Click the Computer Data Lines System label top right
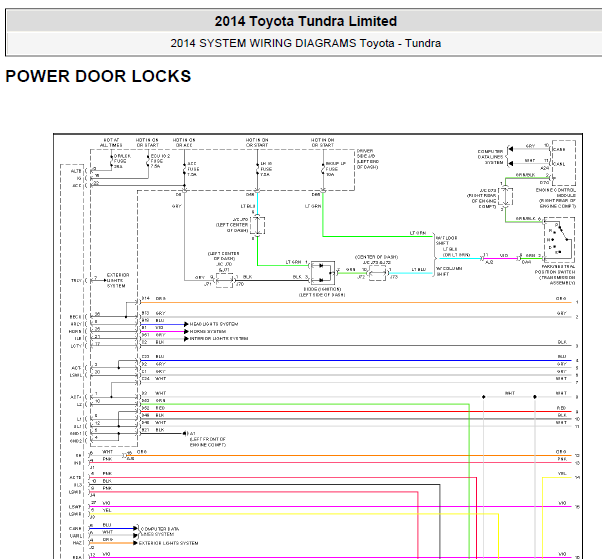 pos(490,157)
